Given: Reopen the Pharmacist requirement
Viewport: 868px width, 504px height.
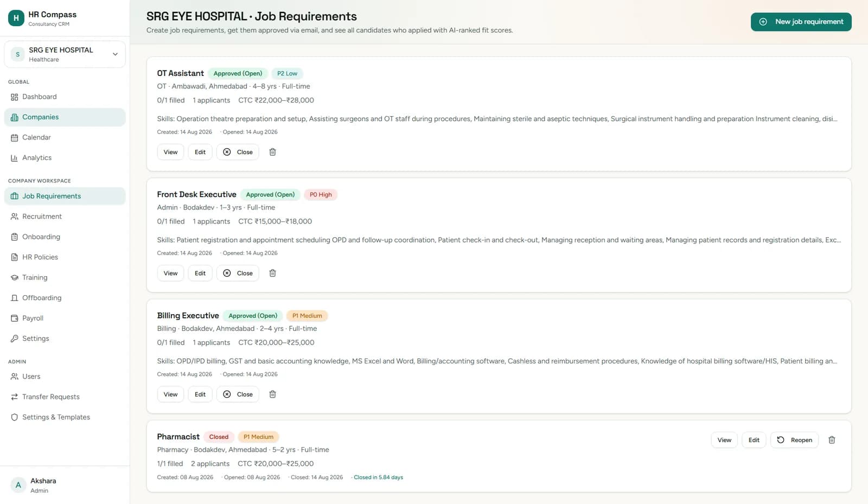Looking at the screenshot, I should tap(794, 440).
